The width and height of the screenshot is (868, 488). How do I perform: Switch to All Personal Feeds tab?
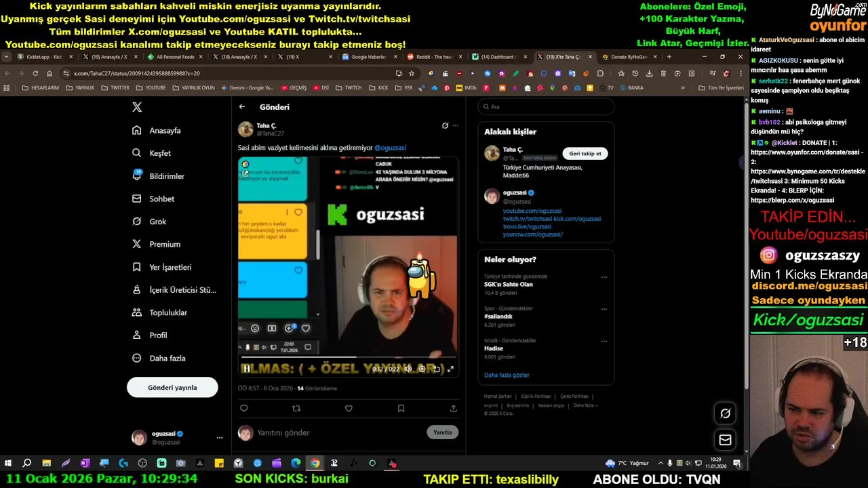175,57
